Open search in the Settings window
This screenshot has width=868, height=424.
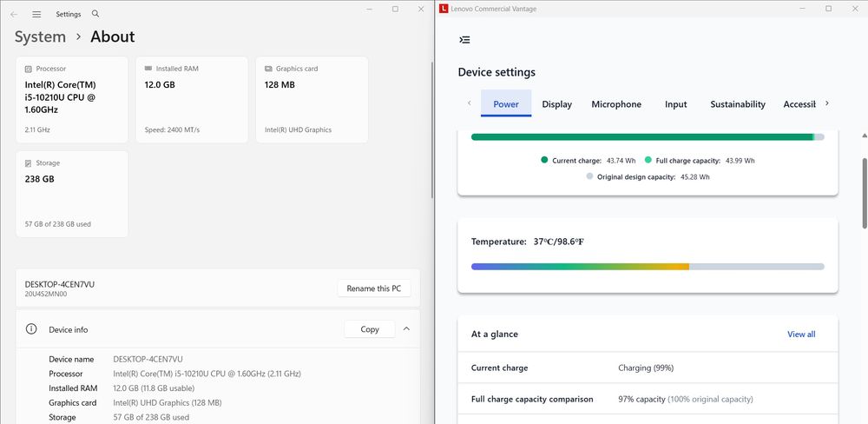pyautogui.click(x=95, y=14)
